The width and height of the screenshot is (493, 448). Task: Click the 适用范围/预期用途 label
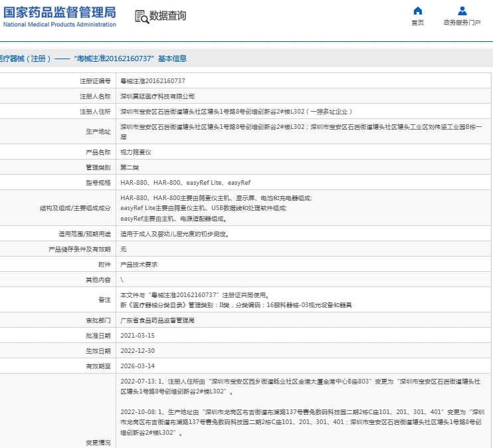pos(84,234)
